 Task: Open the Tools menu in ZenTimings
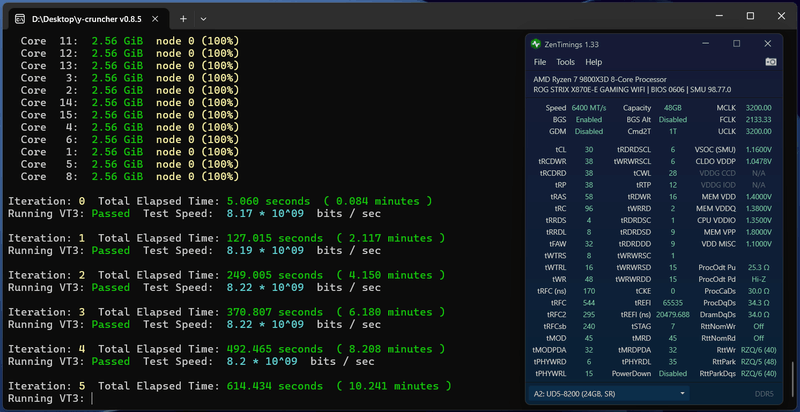click(x=565, y=62)
